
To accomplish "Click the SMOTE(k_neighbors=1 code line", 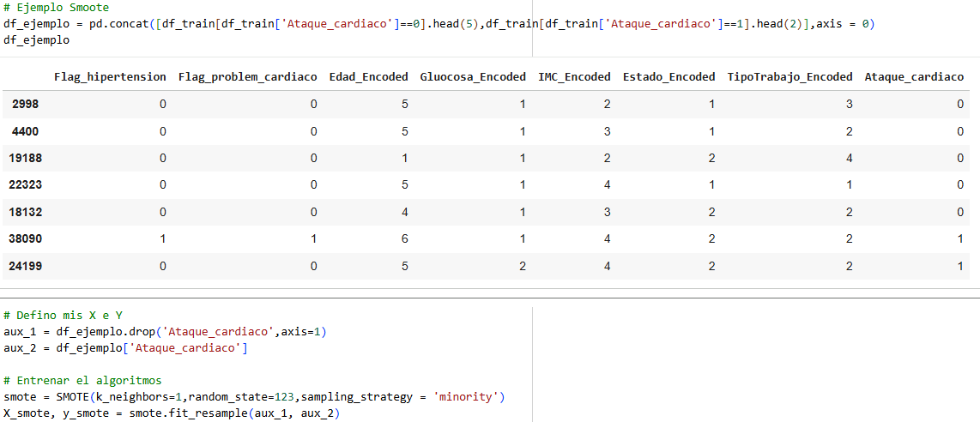I will click(253, 397).
